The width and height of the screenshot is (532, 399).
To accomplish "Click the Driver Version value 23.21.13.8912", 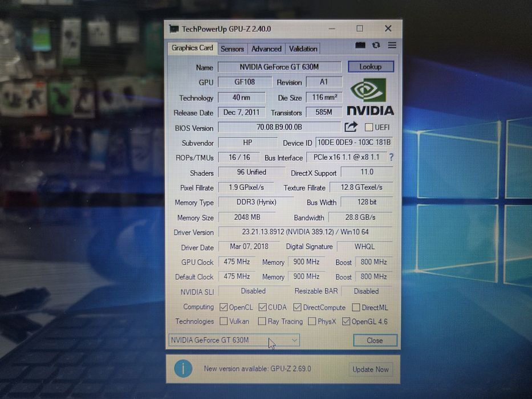I will (x=306, y=232).
